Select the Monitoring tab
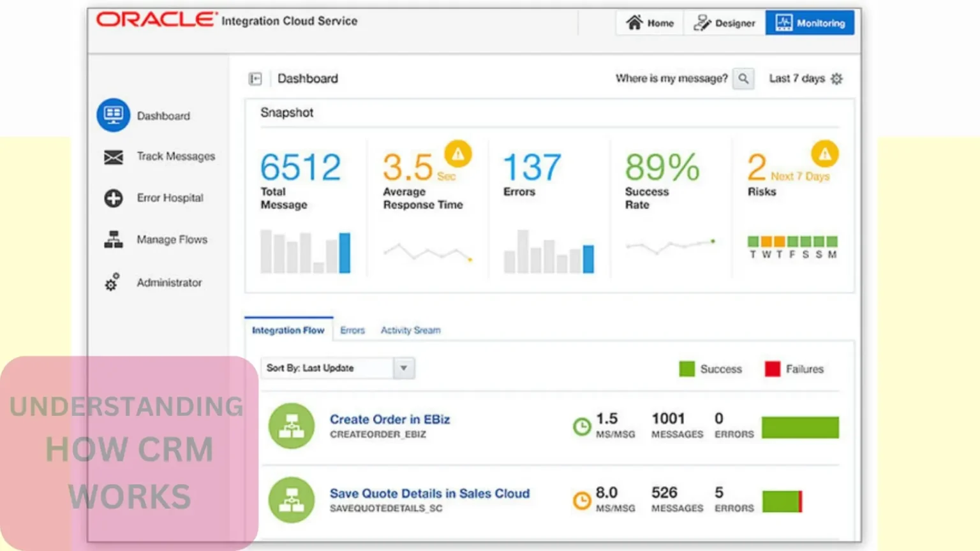The width and height of the screenshot is (980, 551). point(810,23)
